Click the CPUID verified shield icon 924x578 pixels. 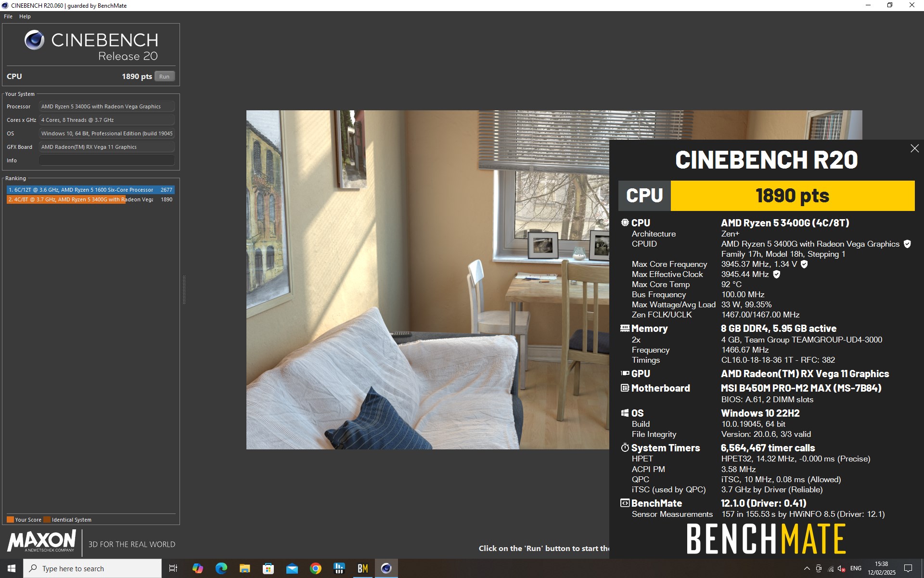(907, 244)
